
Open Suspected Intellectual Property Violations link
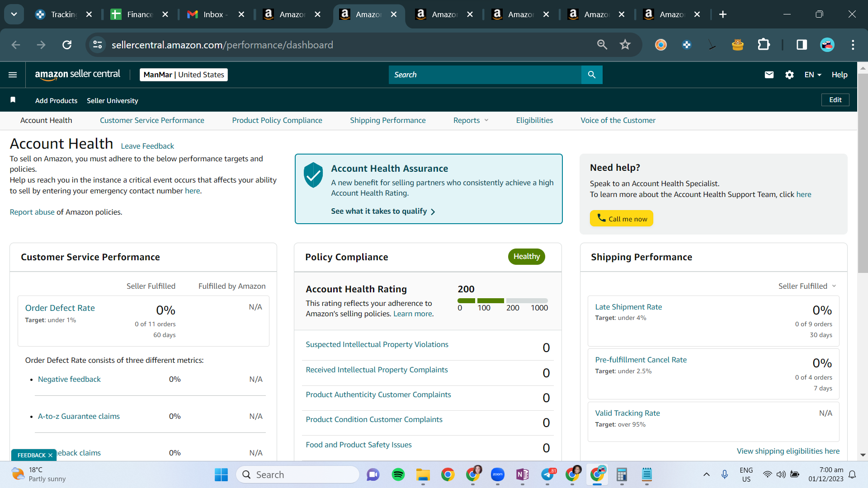pos(377,345)
